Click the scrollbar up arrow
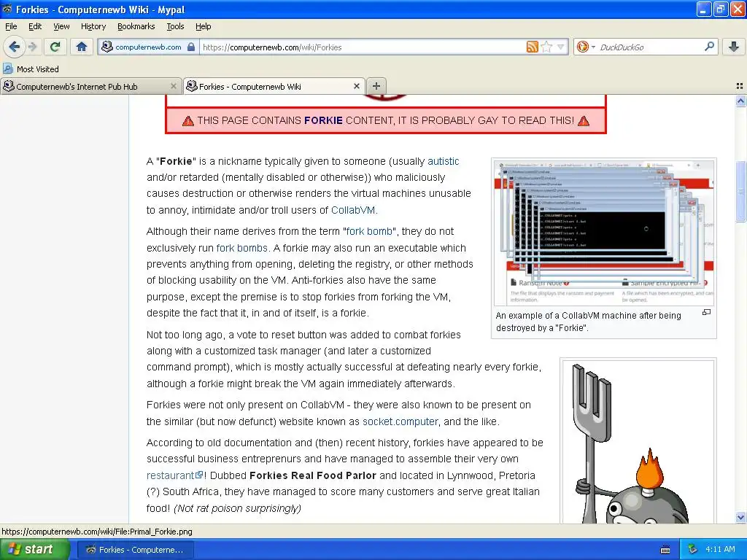Viewport: 747px width, 560px height. (x=740, y=101)
